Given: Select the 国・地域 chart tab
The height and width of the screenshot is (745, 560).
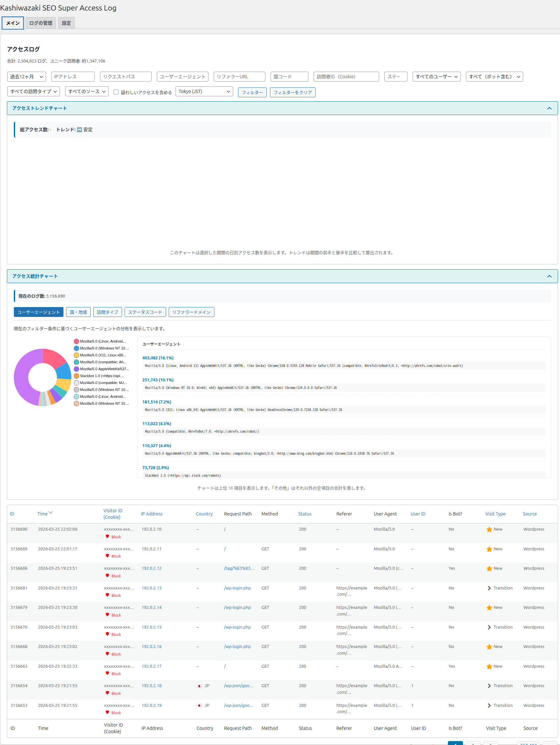Looking at the screenshot, I should 78,312.
